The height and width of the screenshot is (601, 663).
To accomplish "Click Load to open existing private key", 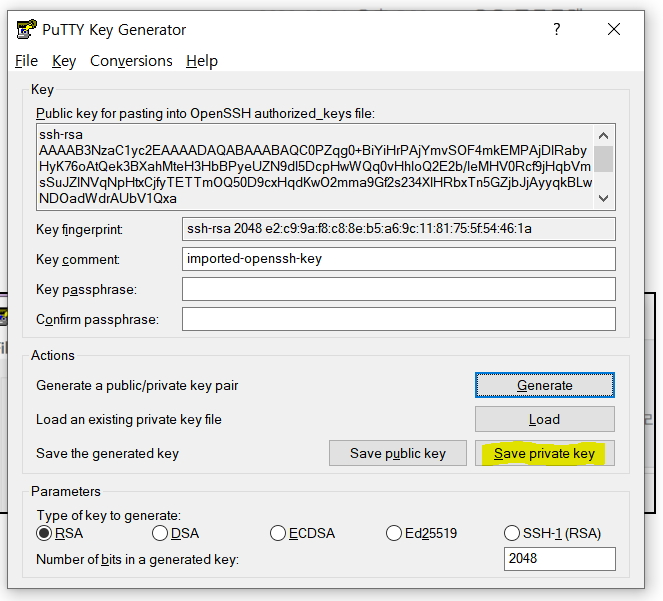I will [x=545, y=419].
